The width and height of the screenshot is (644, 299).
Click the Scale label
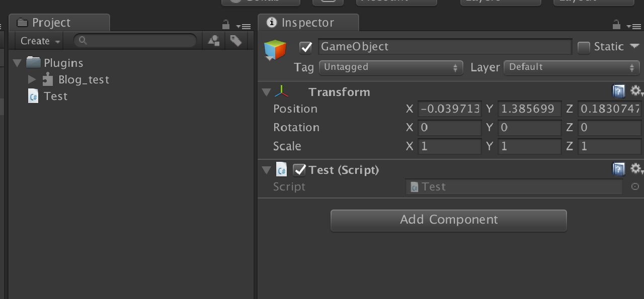click(287, 146)
